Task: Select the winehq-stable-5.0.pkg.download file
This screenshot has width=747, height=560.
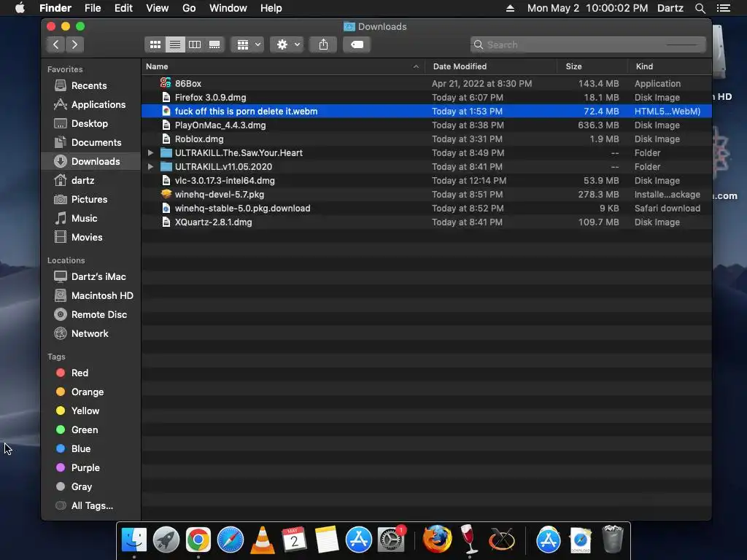Action: click(x=427, y=208)
